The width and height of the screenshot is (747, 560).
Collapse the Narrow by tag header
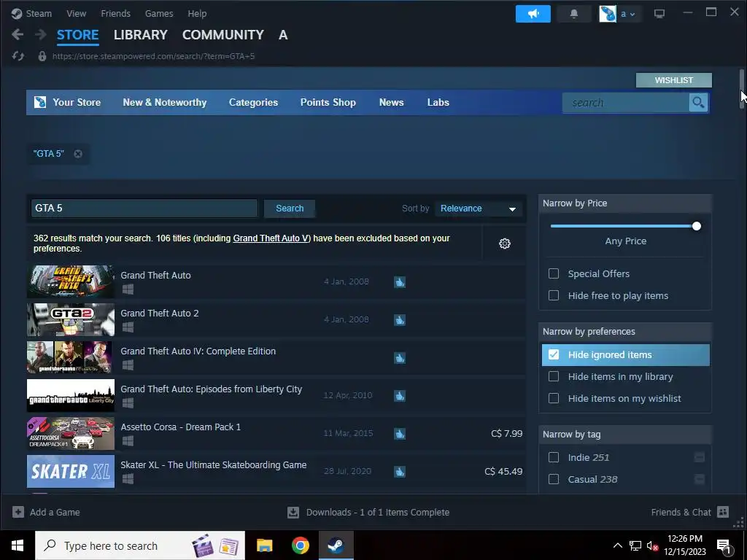coord(625,435)
